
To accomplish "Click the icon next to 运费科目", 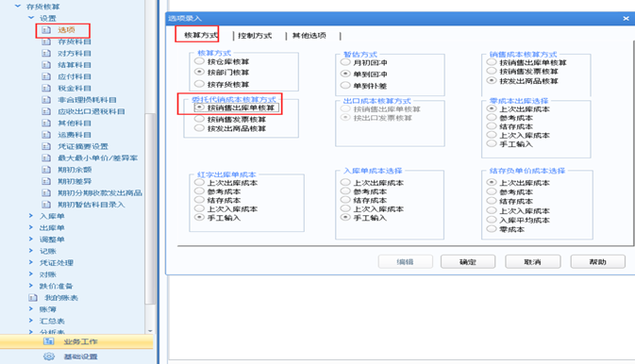I will 46,135.
